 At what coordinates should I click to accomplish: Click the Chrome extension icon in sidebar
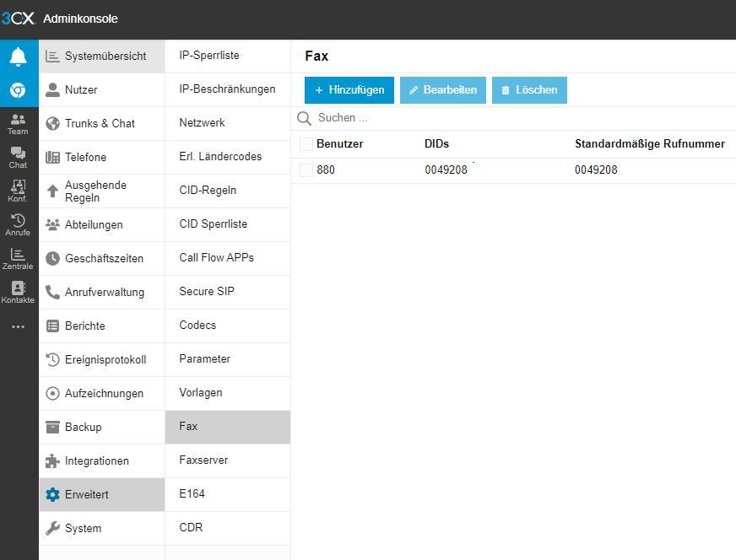tap(18, 90)
